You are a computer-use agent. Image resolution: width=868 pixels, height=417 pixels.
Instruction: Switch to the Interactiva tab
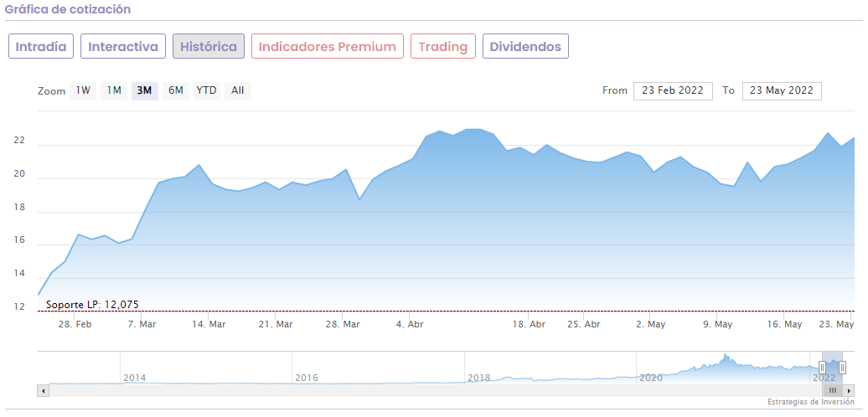coord(123,46)
